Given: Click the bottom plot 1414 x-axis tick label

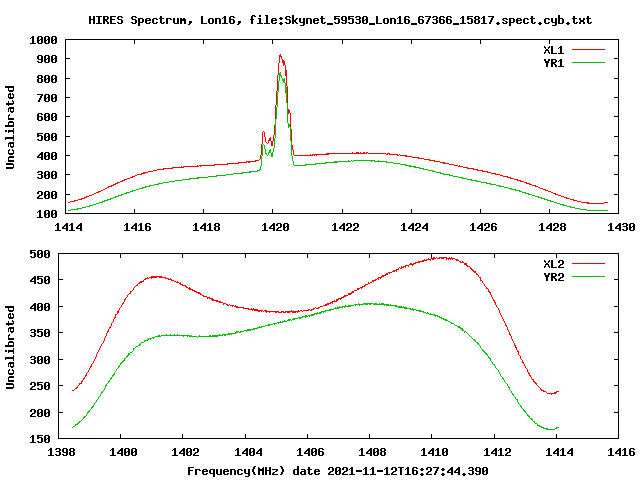Looking at the screenshot, I should (559, 452).
